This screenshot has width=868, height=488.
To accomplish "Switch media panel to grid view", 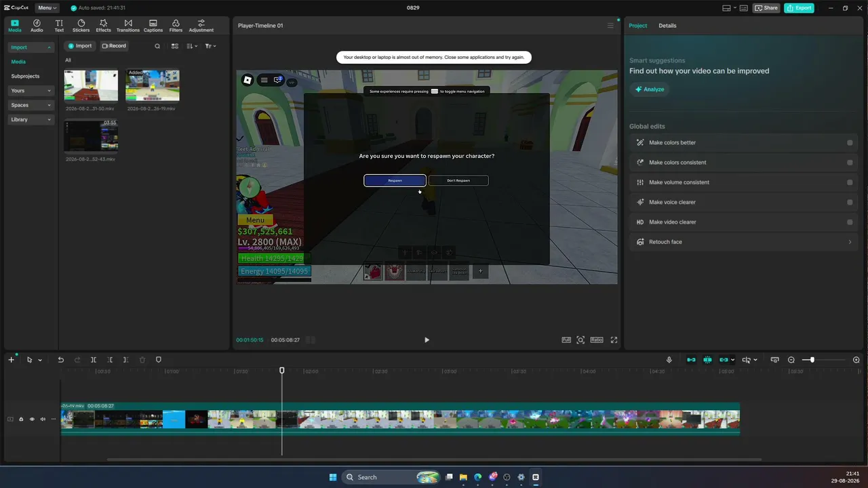I will coord(174,46).
